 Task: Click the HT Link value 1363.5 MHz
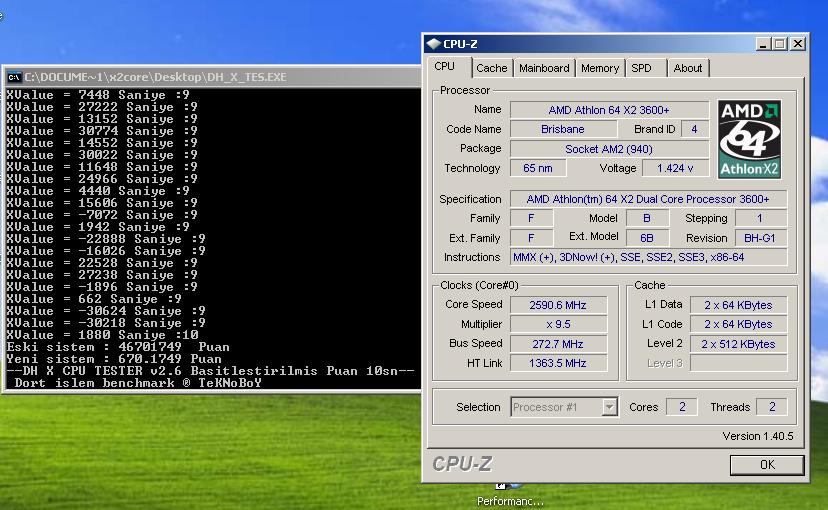(558, 363)
